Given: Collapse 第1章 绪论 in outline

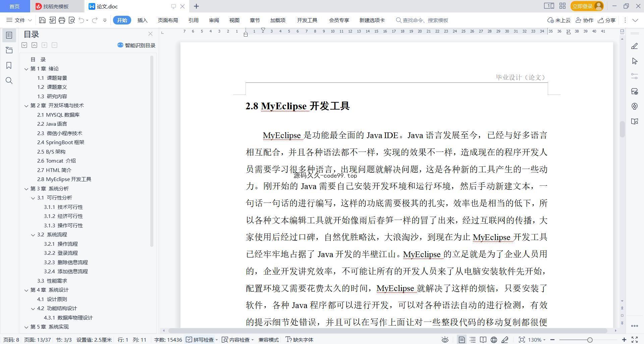Looking at the screenshot, I should 26,69.
